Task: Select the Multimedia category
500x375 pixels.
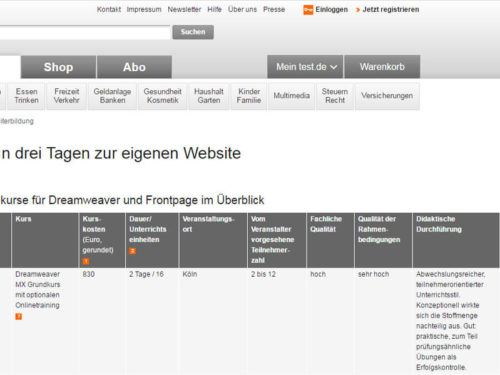Action: click(292, 96)
